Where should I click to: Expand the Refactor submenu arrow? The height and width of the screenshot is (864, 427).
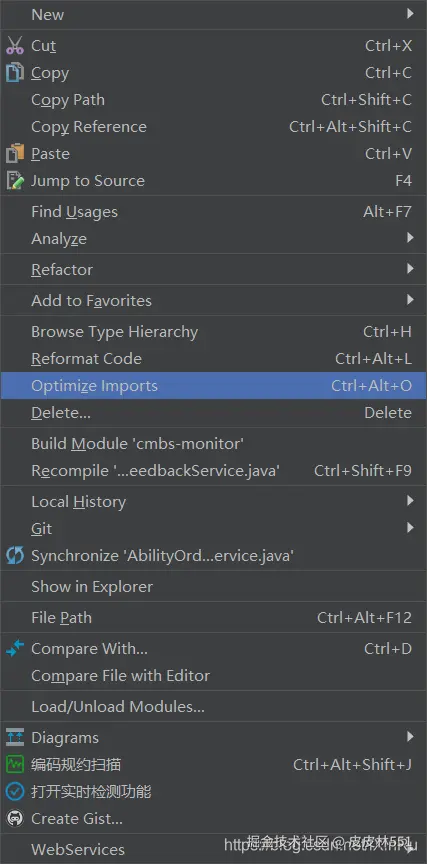[410, 269]
